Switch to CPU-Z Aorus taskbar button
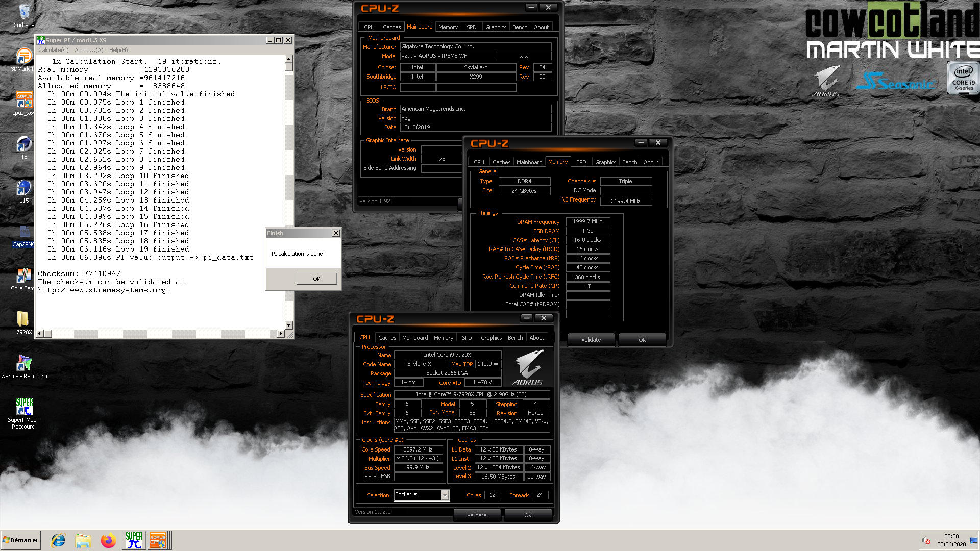 (158, 540)
